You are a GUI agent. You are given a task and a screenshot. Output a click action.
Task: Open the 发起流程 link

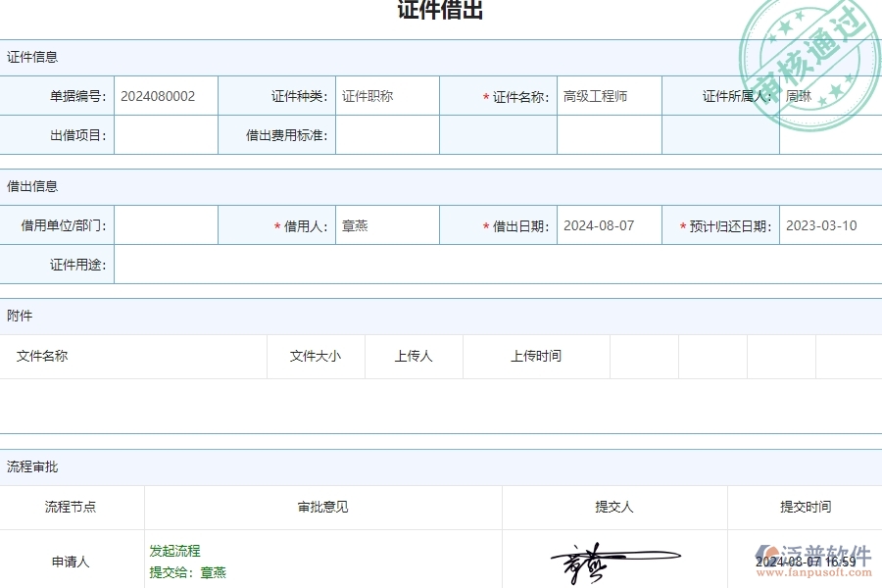(172, 552)
